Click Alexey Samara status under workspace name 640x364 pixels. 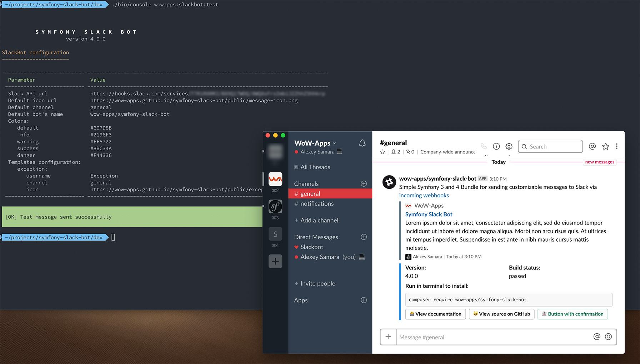(317, 152)
